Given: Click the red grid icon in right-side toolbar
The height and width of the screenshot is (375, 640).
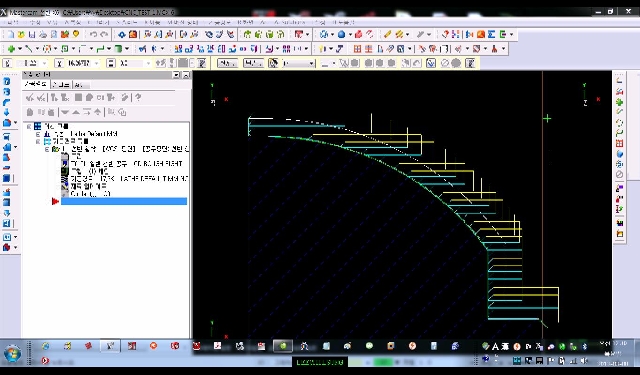Looking at the screenshot, I should [x=620, y=144].
